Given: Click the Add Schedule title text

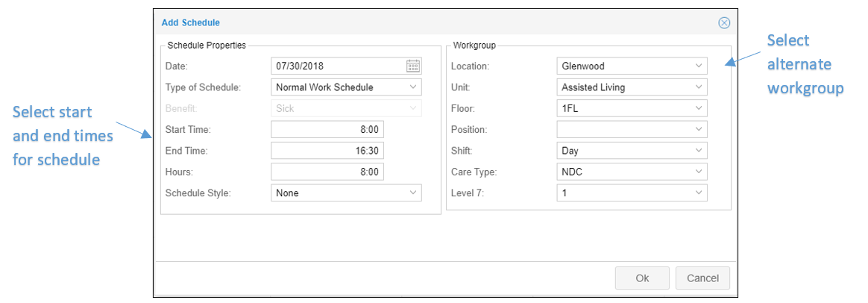Looking at the screenshot, I should (191, 23).
